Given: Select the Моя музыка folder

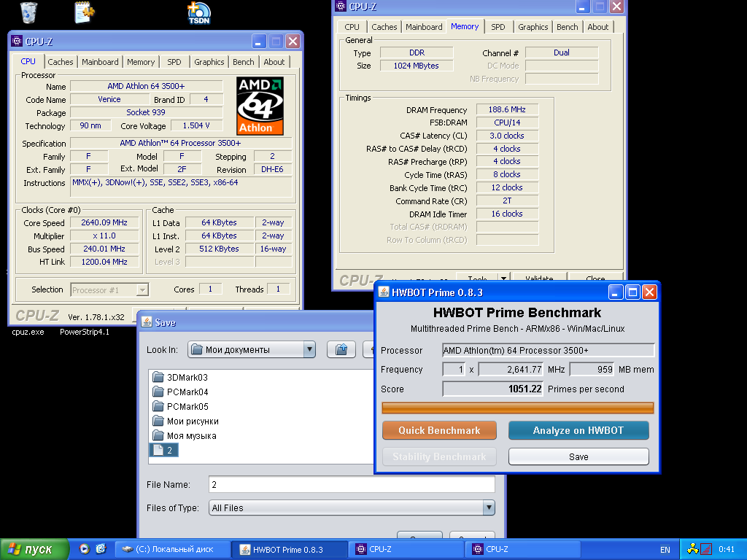Looking at the screenshot, I should pyautogui.click(x=185, y=436).
